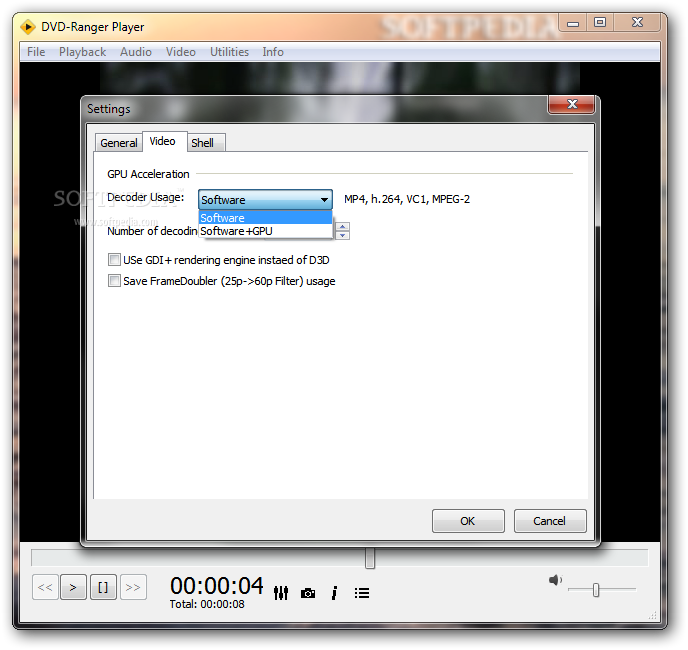The image size is (688, 650).
Task: Click the Decoder Usage label
Action: (146, 197)
